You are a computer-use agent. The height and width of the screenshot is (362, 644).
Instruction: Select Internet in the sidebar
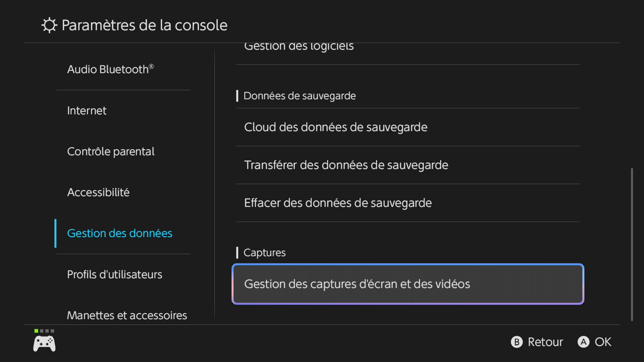[x=87, y=111]
